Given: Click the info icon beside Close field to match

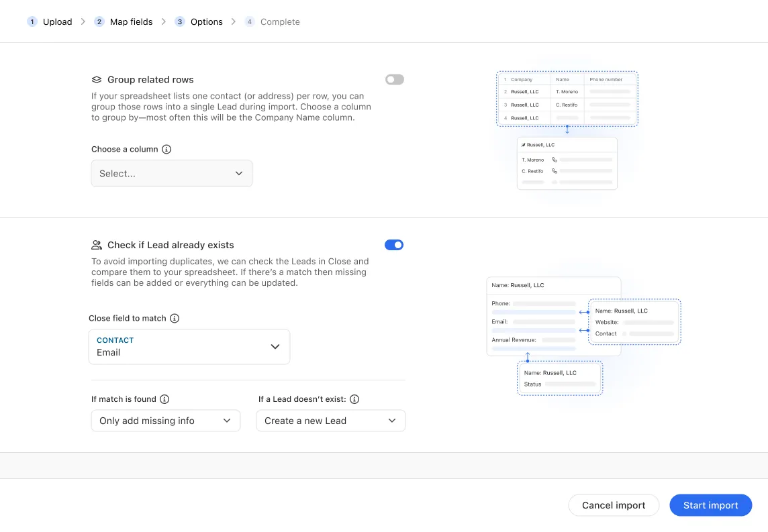Looking at the screenshot, I should pyautogui.click(x=175, y=318).
